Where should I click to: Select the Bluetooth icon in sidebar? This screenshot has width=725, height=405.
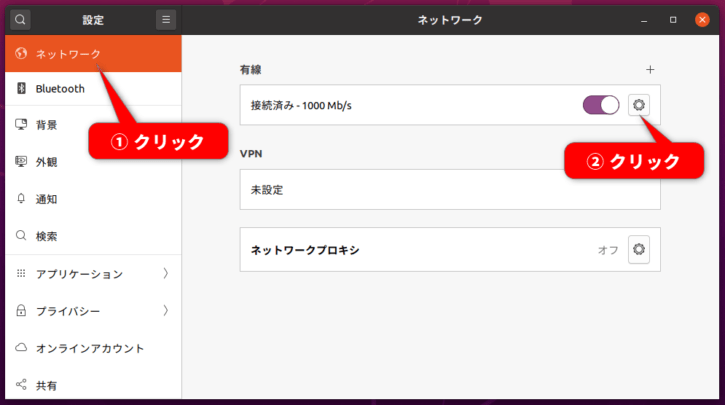[x=21, y=88]
